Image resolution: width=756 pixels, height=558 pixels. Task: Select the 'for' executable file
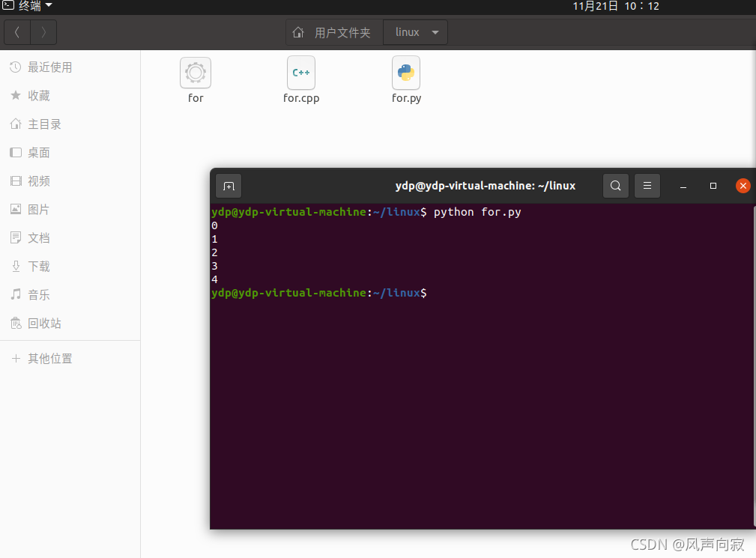pyautogui.click(x=196, y=80)
